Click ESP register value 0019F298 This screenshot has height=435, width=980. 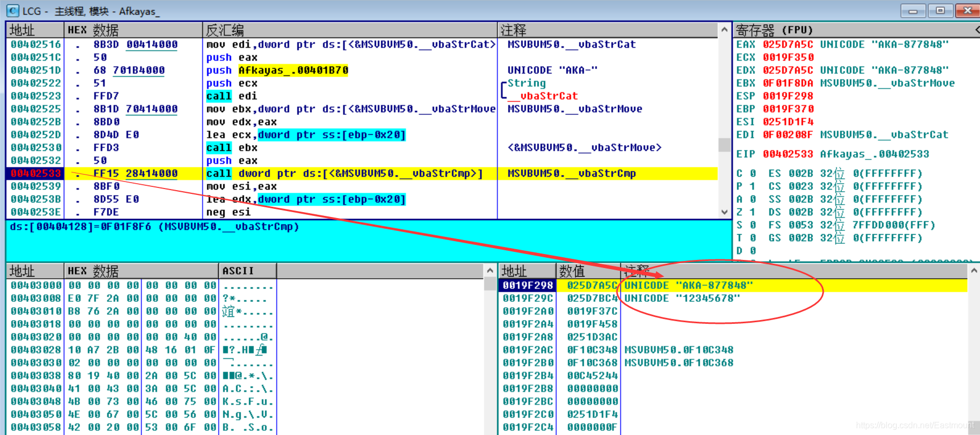point(788,96)
